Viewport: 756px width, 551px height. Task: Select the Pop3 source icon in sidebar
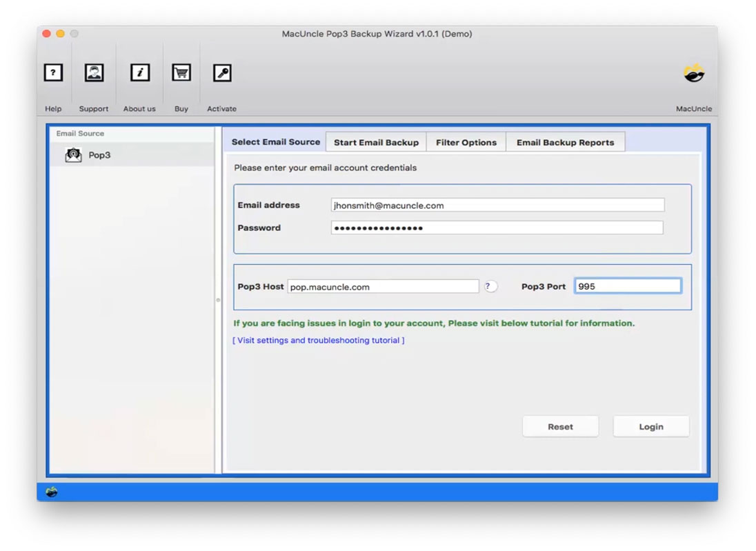pyautogui.click(x=74, y=154)
